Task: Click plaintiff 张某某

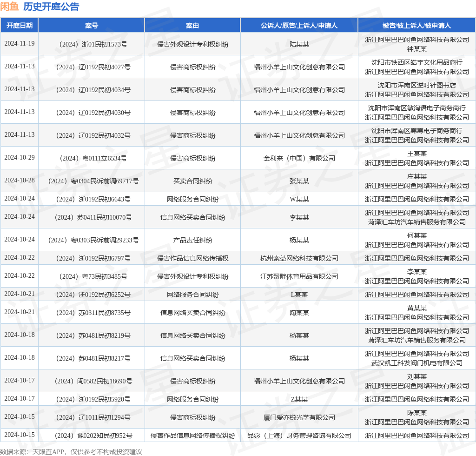Action: click(299, 181)
